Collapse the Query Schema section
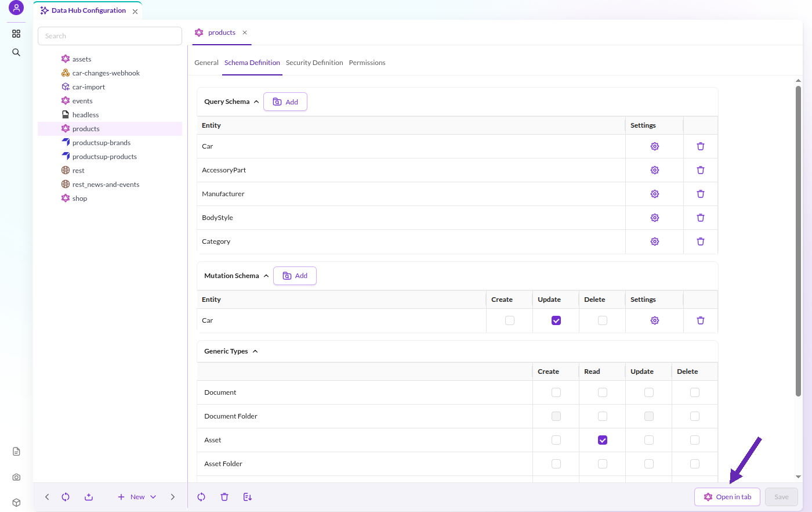 coord(256,102)
